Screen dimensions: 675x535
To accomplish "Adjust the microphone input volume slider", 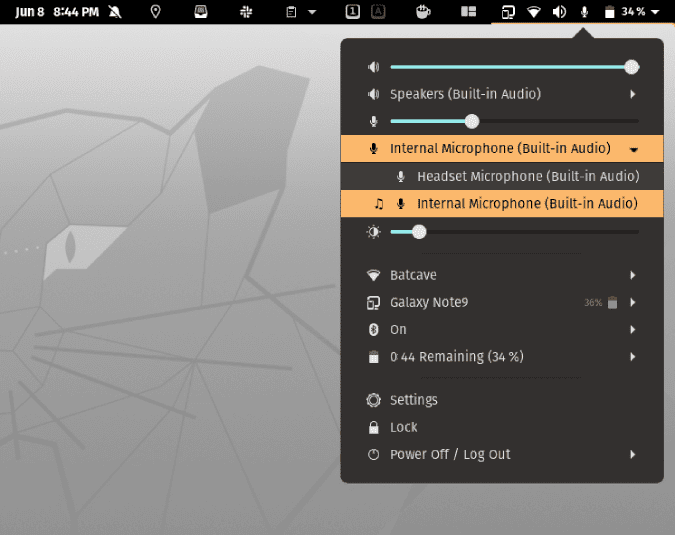I will [514, 121].
